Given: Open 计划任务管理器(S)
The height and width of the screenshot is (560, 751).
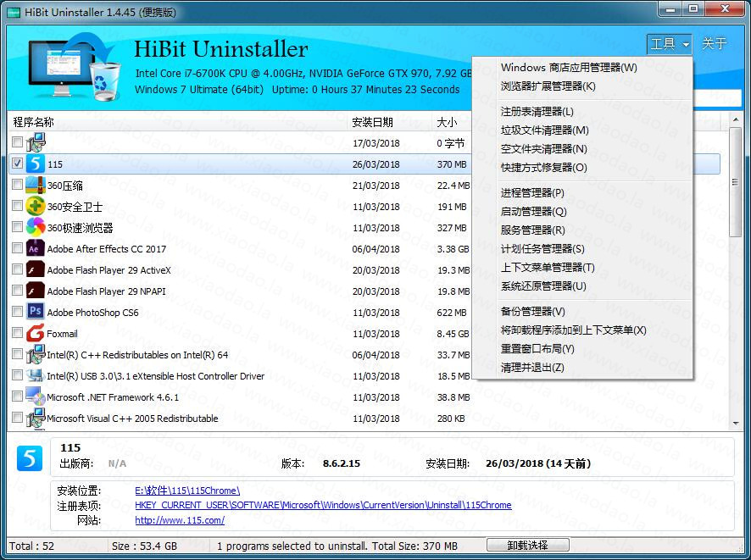Looking at the screenshot, I should pos(542,249).
